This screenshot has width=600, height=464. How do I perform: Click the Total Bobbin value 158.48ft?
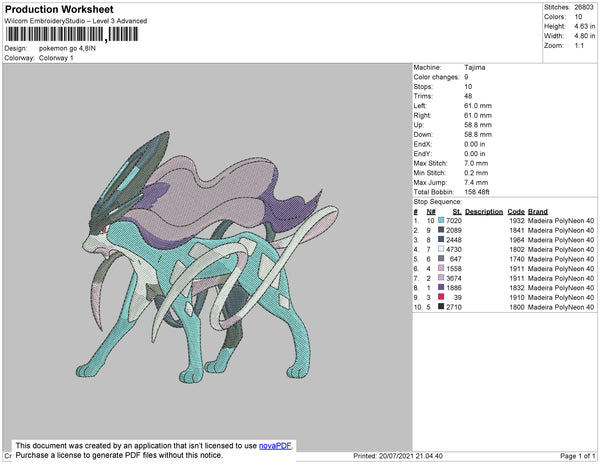point(476,192)
